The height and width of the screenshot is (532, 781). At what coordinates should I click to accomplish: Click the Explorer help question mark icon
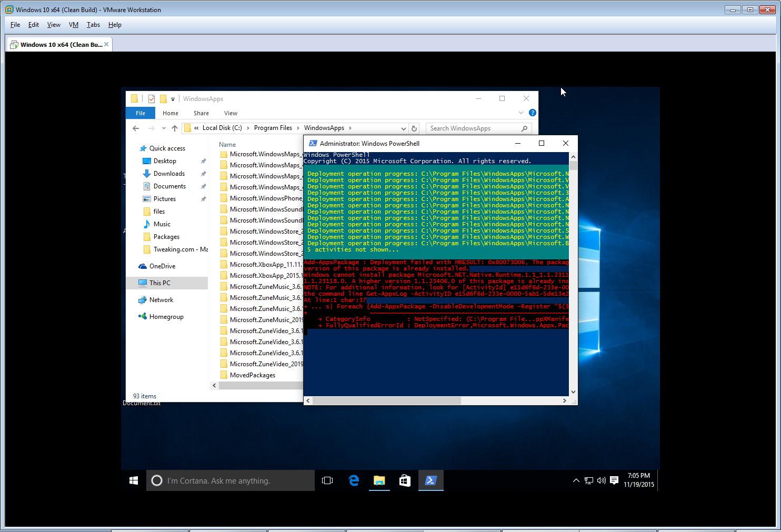(532, 113)
